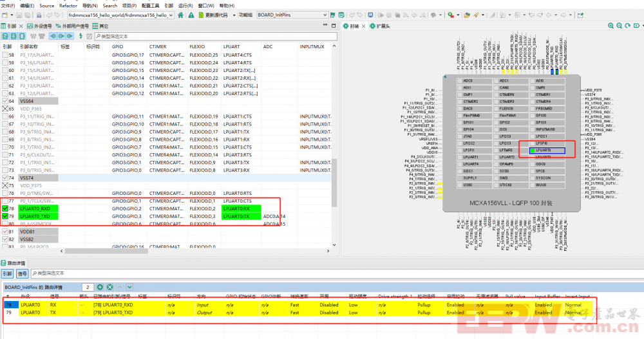Remove routing row with green X icon

coord(109,287)
